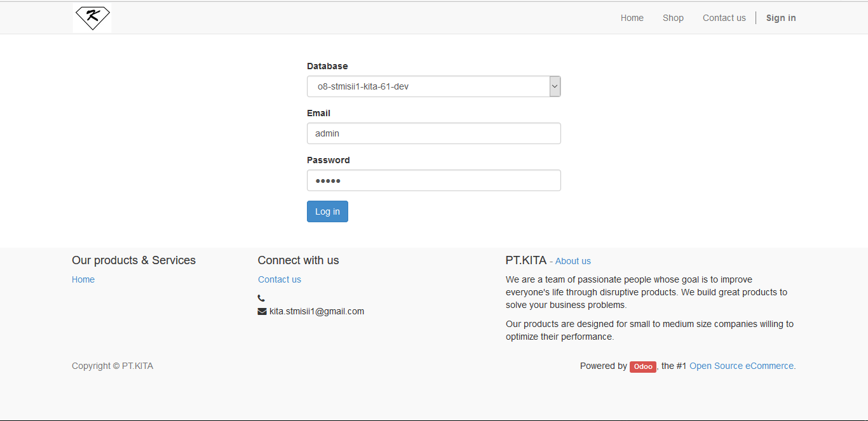Visit the About us link

coord(573,261)
